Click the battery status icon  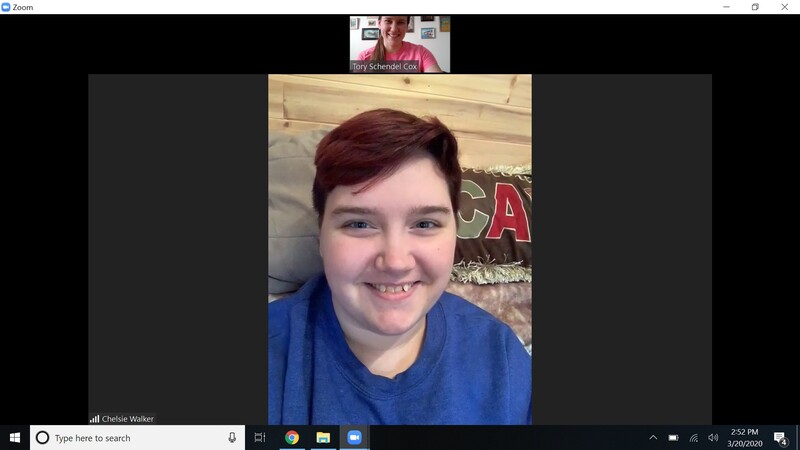(673, 438)
